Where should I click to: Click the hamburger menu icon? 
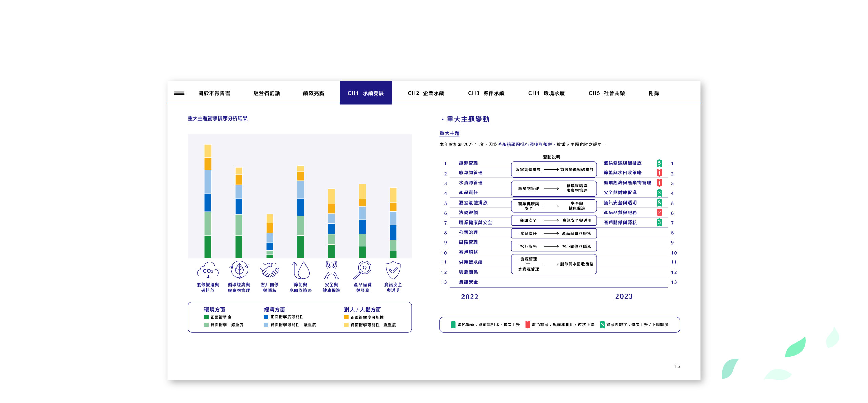[x=179, y=93]
